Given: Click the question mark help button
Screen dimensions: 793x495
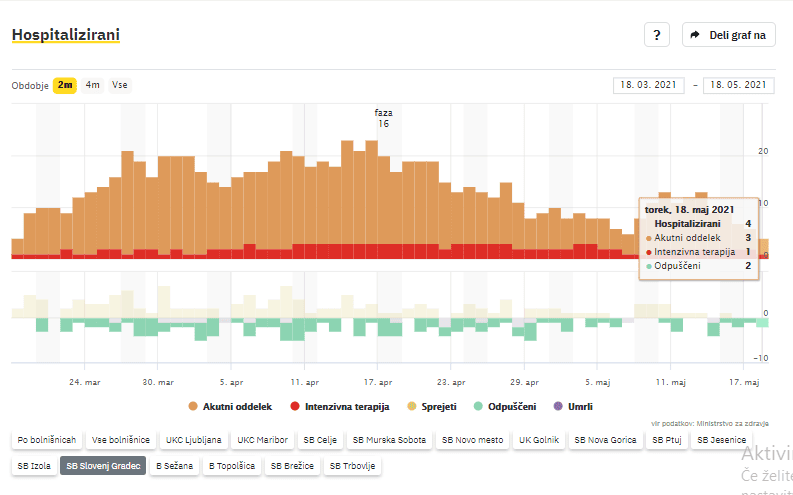Looking at the screenshot, I should click(x=656, y=35).
